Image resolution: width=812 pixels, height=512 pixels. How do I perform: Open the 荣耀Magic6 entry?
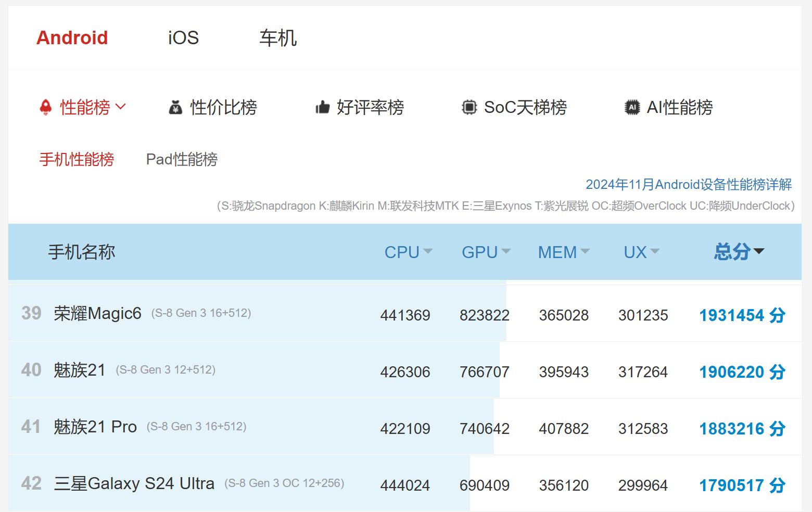click(x=97, y=313)
